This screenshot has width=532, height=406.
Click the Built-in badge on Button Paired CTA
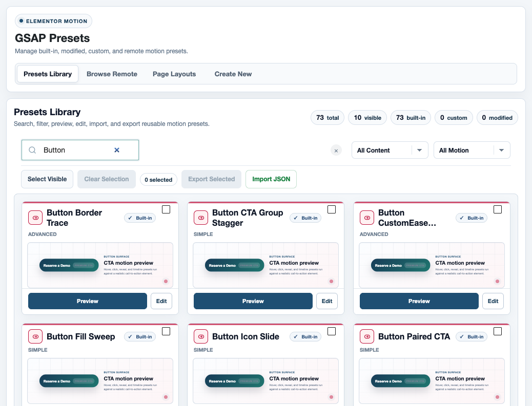coord(472,336)
